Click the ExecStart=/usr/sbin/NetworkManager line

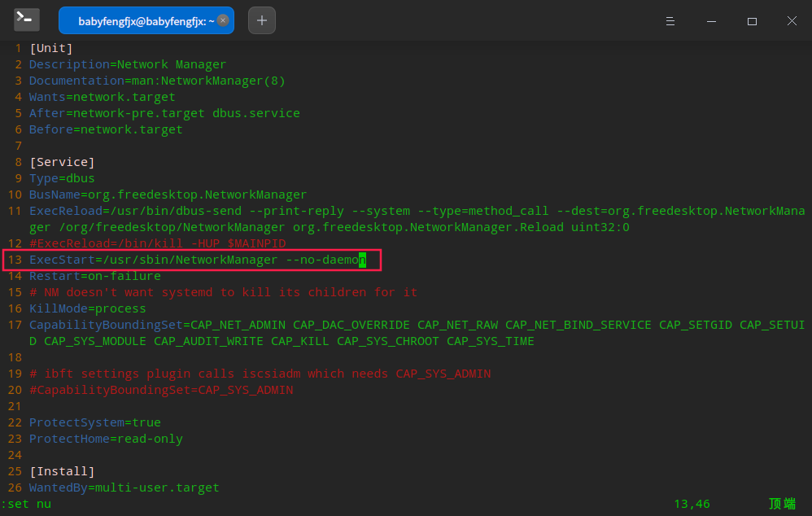point(198,260)
